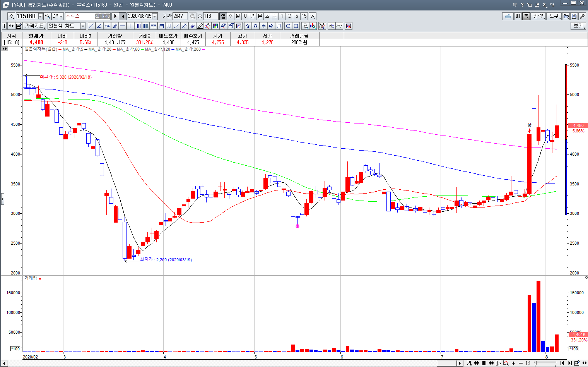Switch to yearly (년) period
Image resolution: width=588 pixels, height=367 pixels.
pos(253,16)
